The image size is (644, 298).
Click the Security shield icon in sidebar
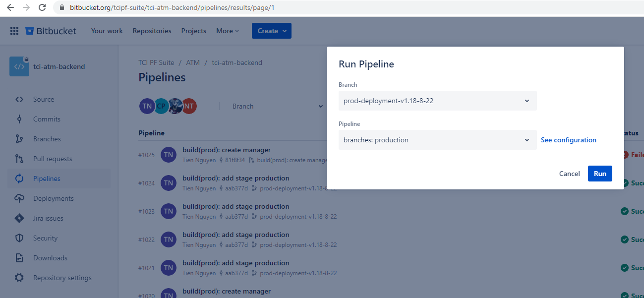pyautogui.click(x=19, y=238)
